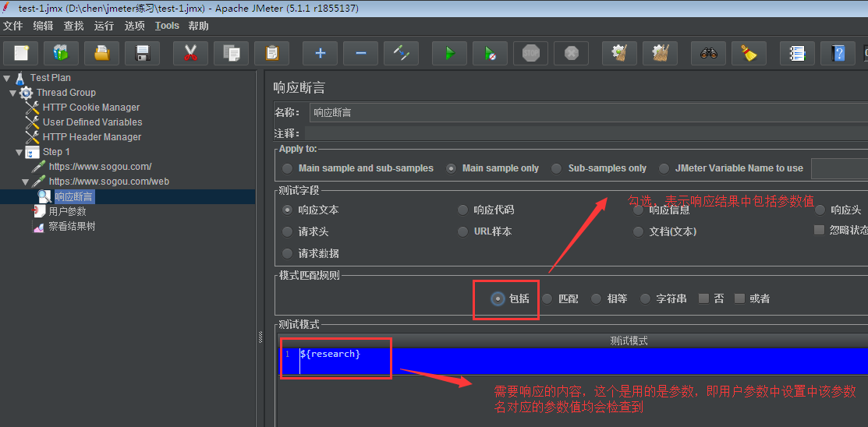Select Main sample only option
This screenshot has width=868, height=427.
click(493, 168)
